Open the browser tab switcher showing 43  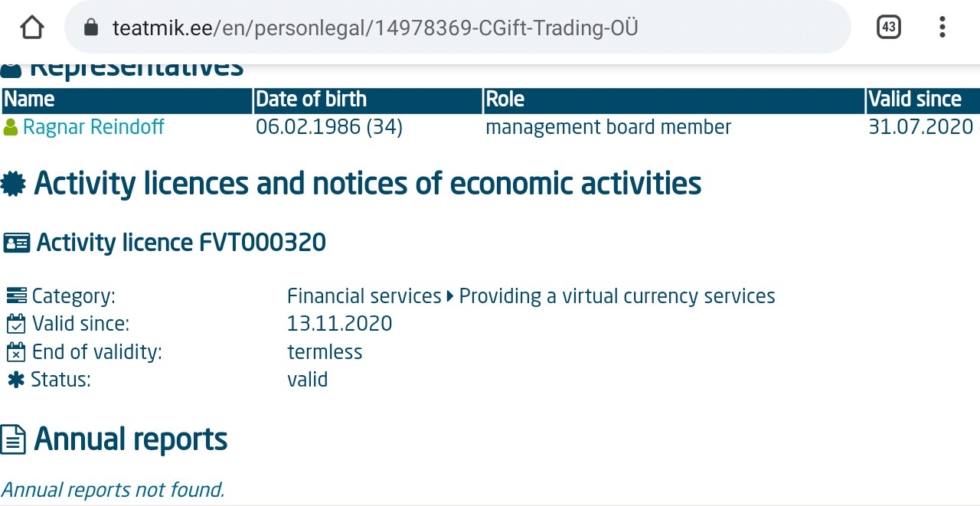[888, 27]
